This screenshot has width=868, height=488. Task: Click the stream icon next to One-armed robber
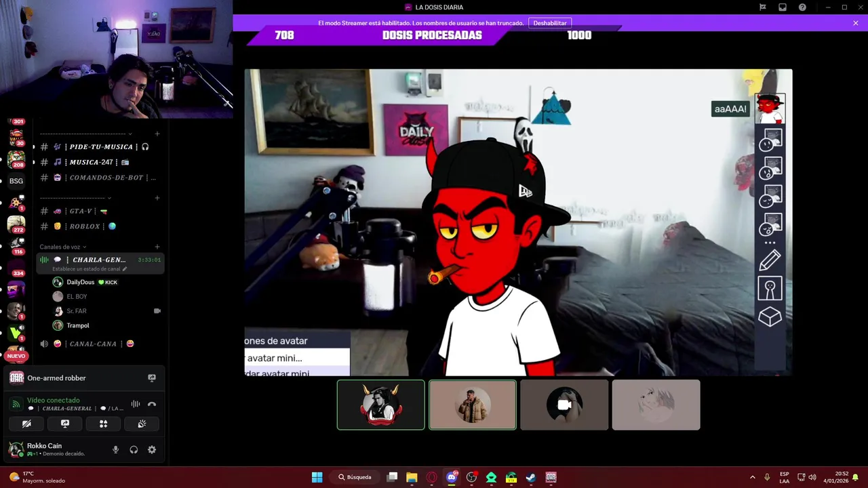(152, 378)
